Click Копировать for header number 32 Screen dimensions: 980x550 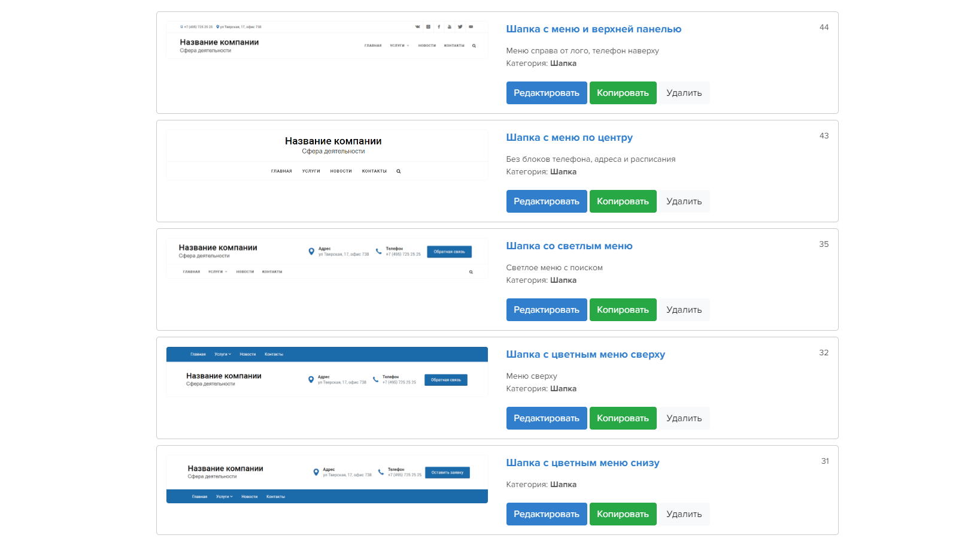point(623,418)
